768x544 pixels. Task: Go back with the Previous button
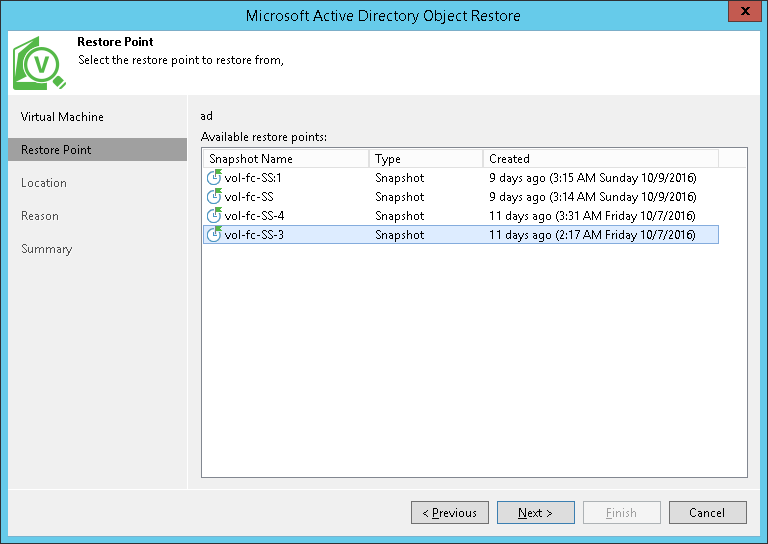[x=450, y=512]
